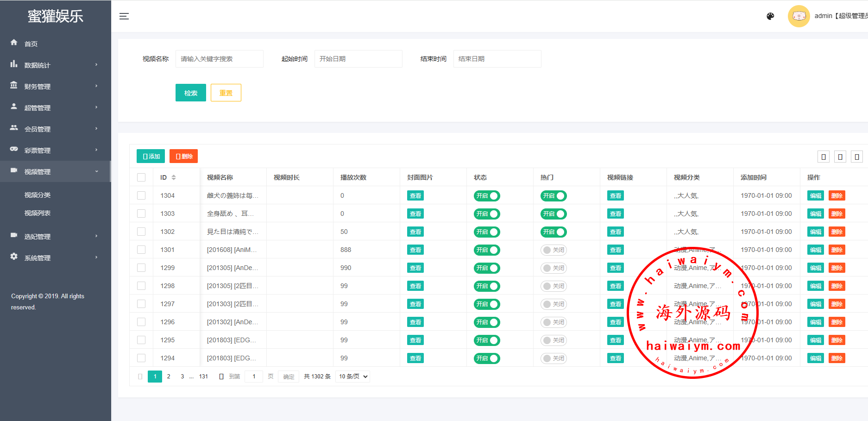Click the ID column sort arrows
Image resolution: width=868 pixels, height=421 pixels.
click(174, 177)
